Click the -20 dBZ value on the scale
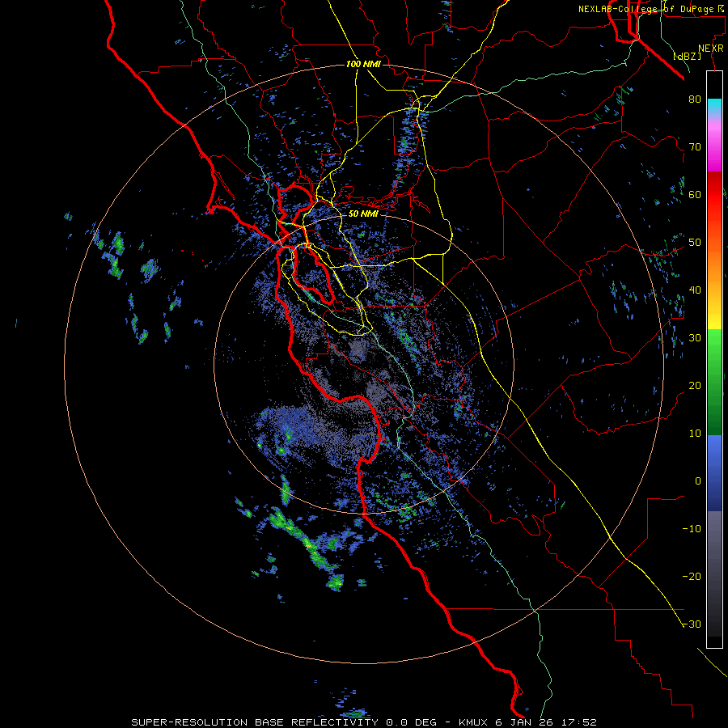 click(x=692, y=577)
